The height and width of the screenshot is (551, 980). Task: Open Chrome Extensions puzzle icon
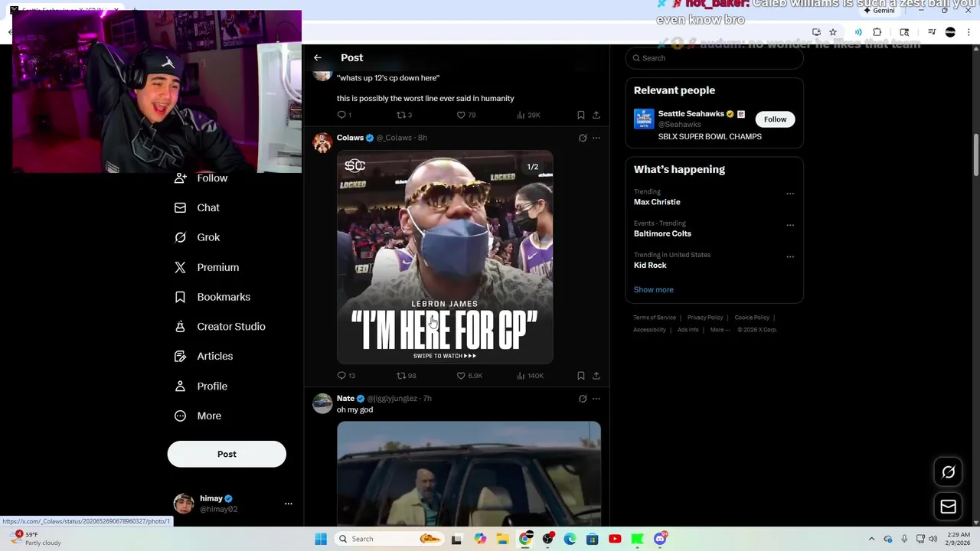(877, 32)
